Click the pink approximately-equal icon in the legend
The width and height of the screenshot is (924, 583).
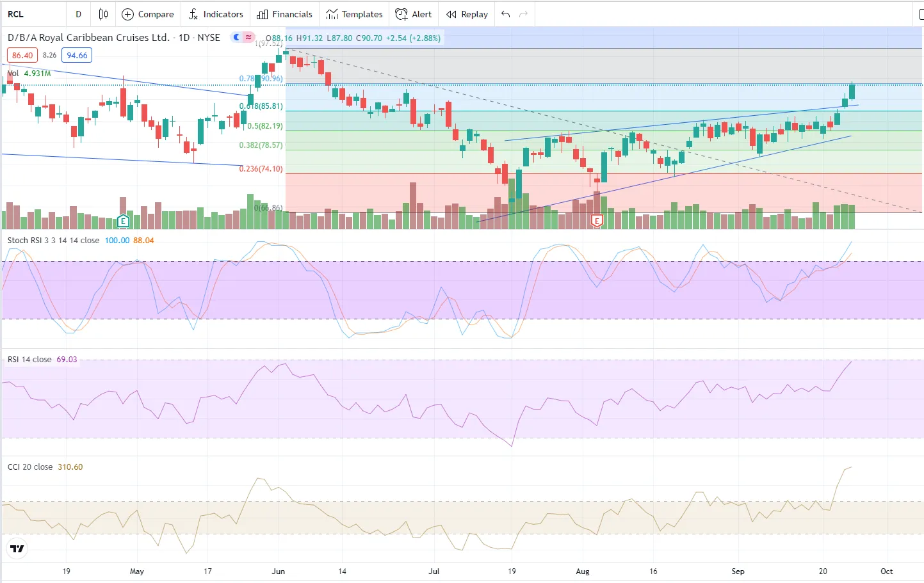coord(248,37)
